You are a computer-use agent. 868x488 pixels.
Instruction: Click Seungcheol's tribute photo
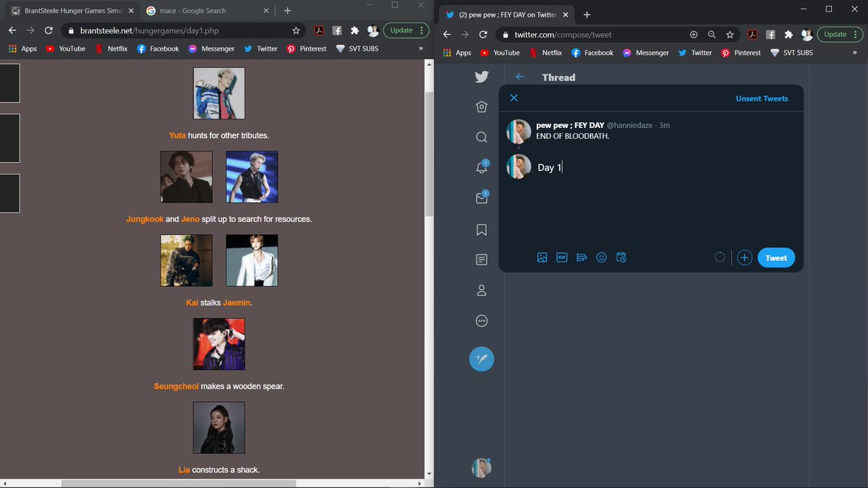[219, 344]
